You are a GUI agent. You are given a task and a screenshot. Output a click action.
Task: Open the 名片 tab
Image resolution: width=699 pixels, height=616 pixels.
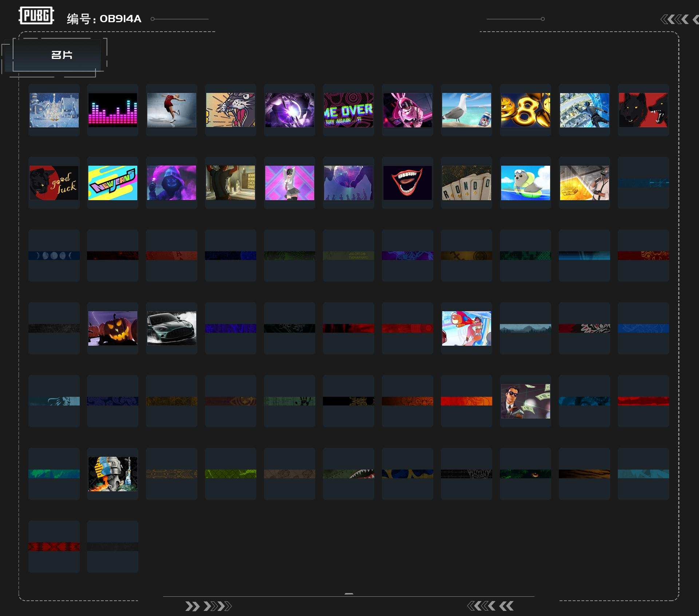coord(61,55)
